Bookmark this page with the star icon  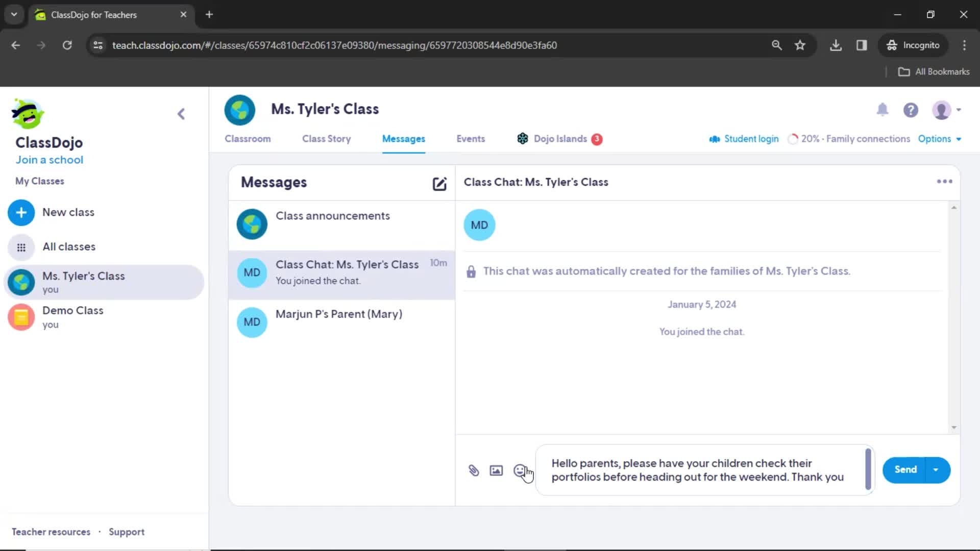(x=800, y=45)
